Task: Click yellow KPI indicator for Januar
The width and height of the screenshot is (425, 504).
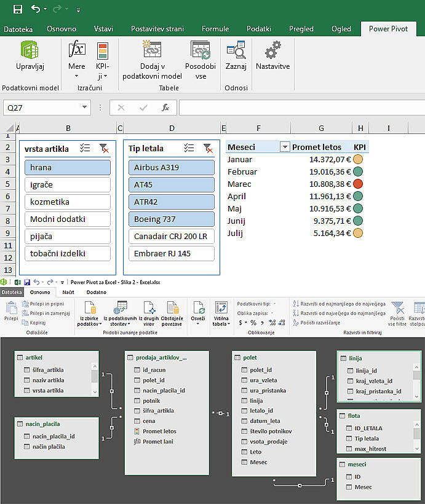Action: tap(358, 159)
